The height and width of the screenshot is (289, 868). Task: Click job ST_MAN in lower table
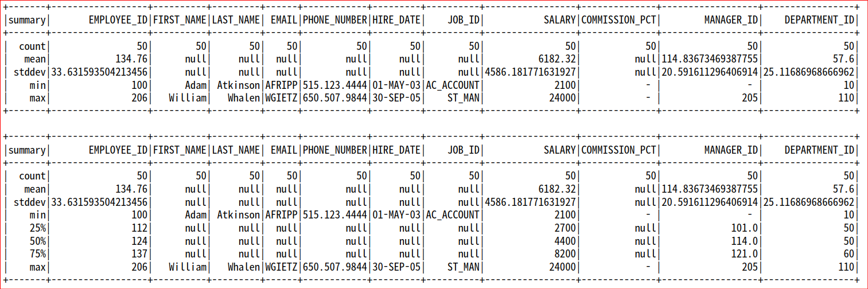click(464, 267)
